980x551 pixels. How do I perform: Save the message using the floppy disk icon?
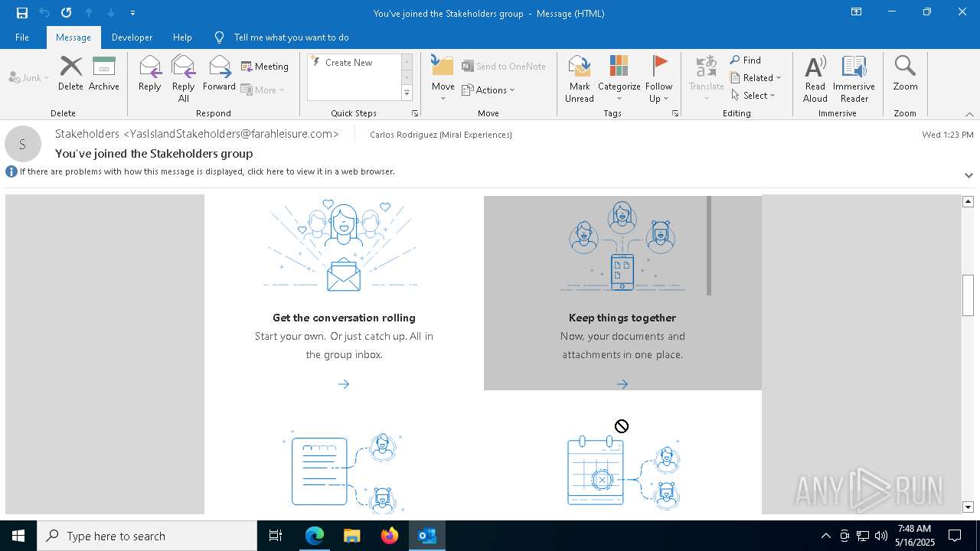pyautogui.click(x=22, y=13)
